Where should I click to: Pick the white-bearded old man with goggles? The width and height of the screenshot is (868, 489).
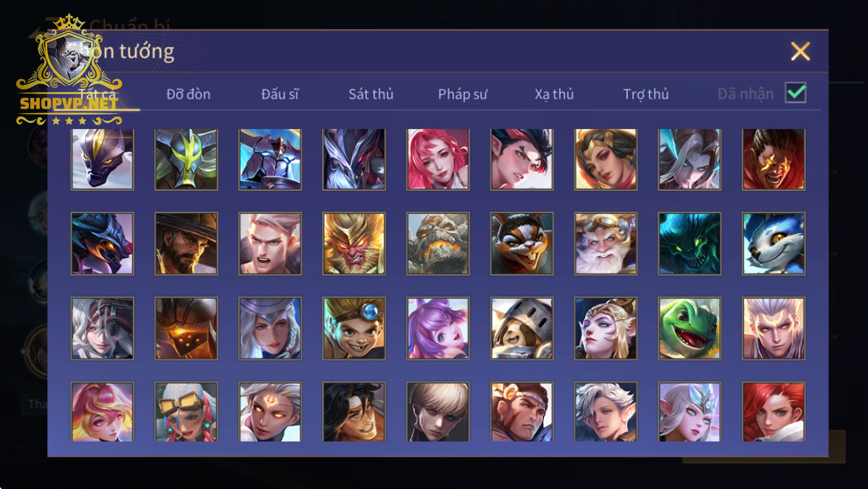tap(606, 244)
